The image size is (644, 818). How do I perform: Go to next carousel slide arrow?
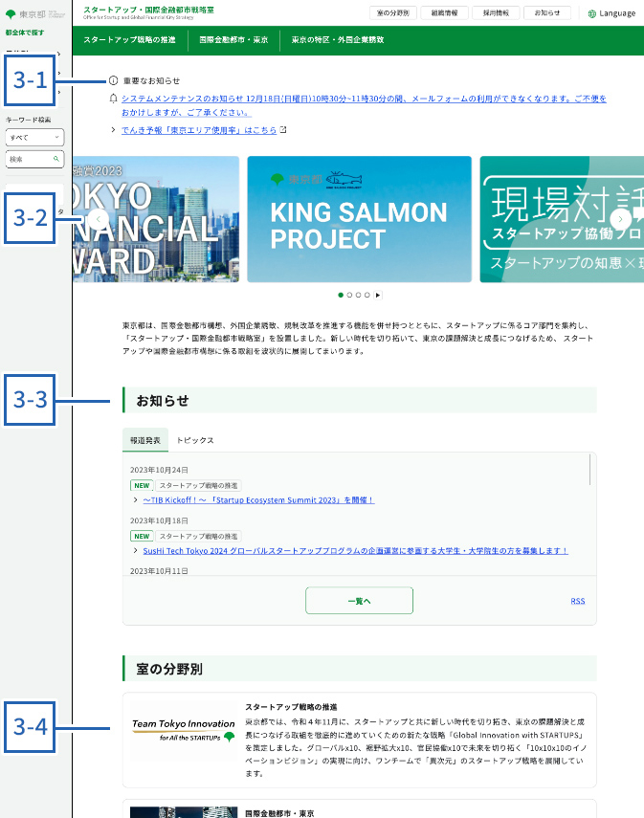click(x=620, y=219)
